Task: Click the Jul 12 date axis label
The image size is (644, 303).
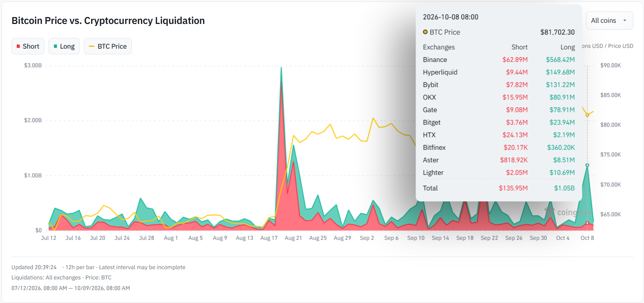Action: click(x=49, y=238)
